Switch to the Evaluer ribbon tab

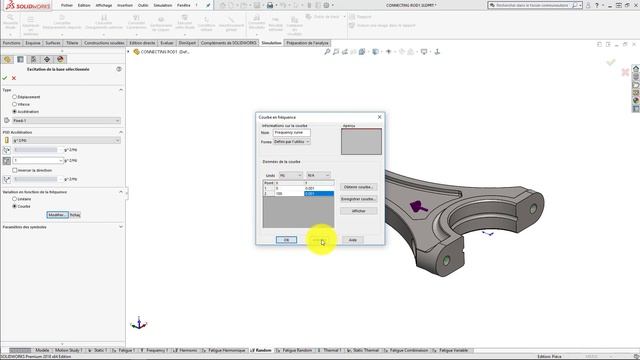click(x=167, y=43)
